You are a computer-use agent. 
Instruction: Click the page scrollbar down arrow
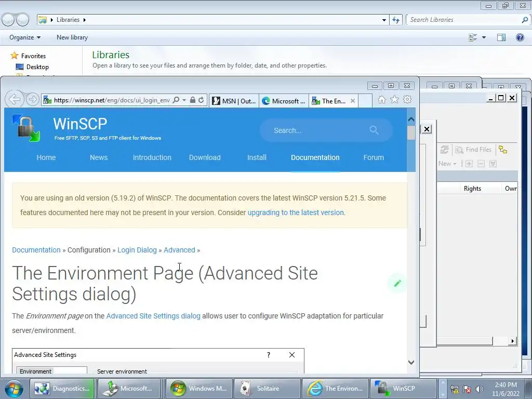[x=411, y=362]
